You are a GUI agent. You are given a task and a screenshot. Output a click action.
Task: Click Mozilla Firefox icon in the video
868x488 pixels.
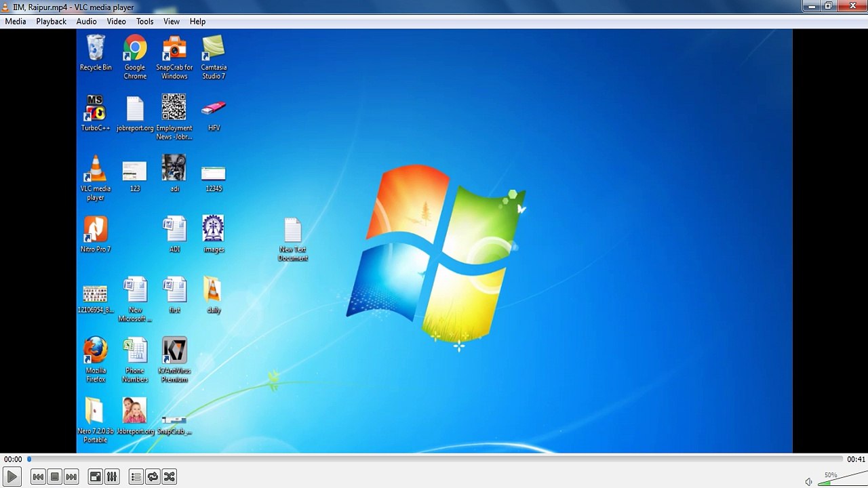click(96, 360)
